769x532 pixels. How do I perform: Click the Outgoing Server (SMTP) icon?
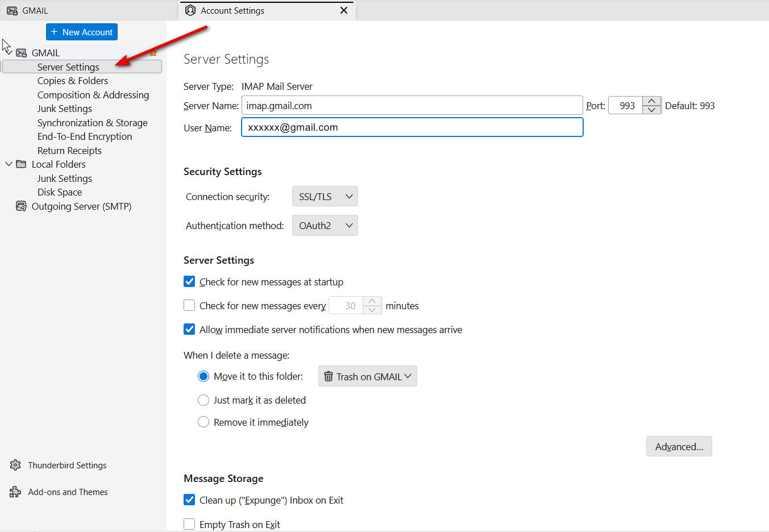tap(21, 206)
